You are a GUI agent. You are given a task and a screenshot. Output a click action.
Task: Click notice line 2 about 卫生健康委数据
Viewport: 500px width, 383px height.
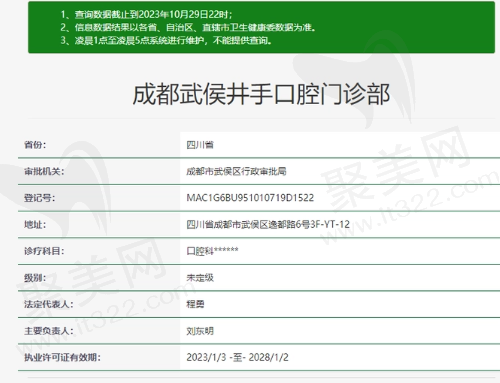188,27
